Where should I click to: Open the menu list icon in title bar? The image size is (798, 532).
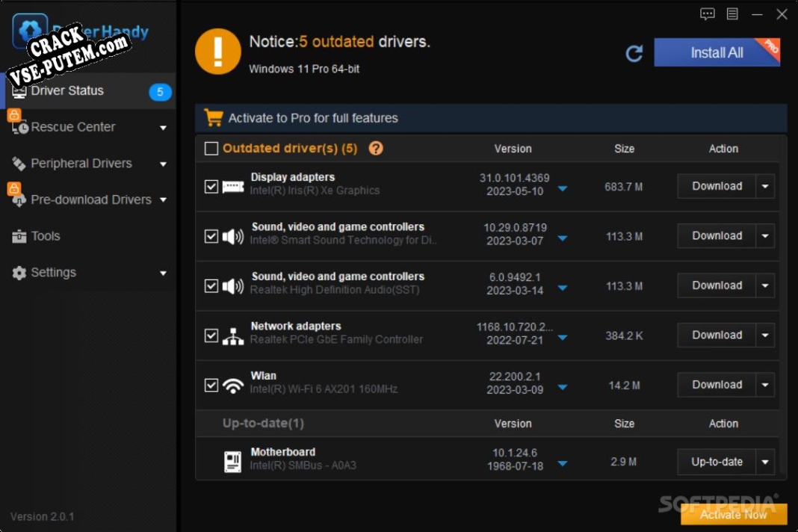(x=732, y=14)
